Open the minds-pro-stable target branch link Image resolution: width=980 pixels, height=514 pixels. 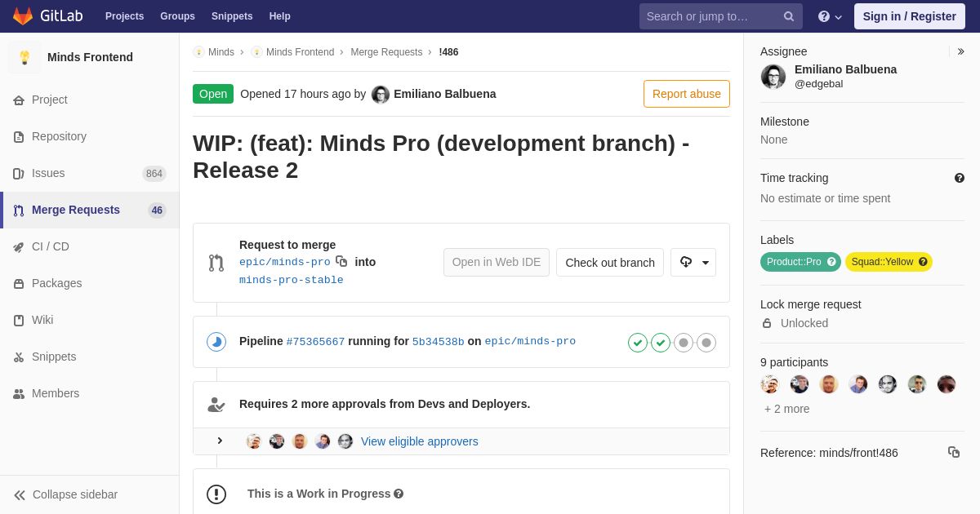pyautogui.click(x=292, y=280)
